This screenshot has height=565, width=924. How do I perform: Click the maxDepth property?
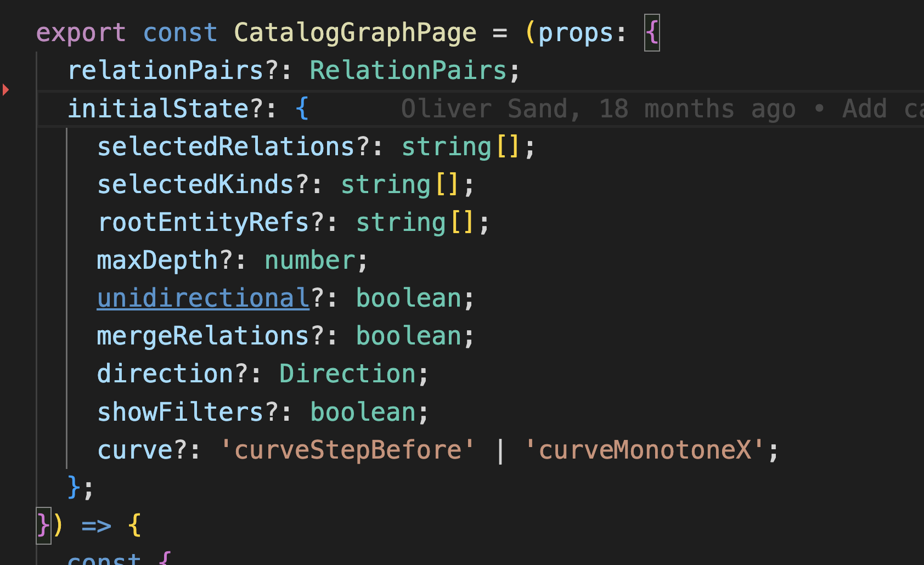pos(156,259)
